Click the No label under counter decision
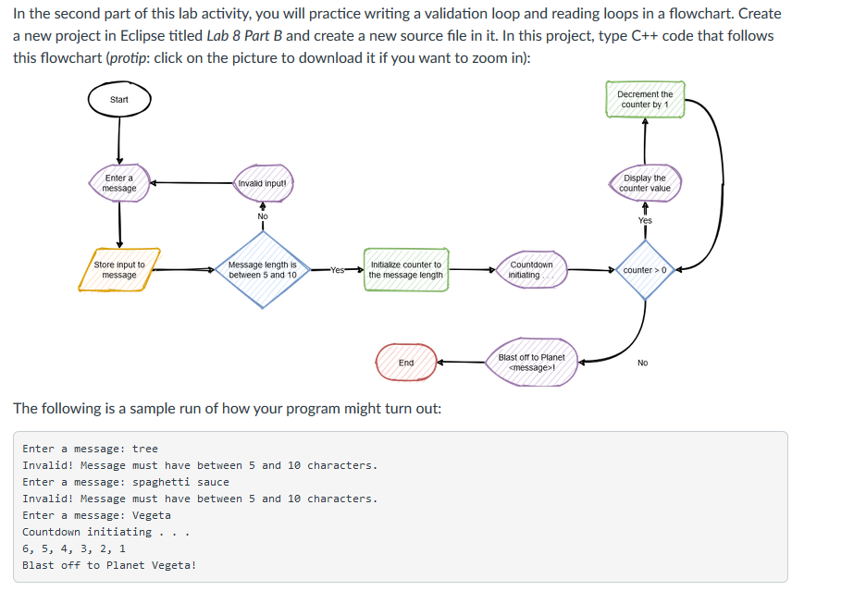The width and height of the screenshot is (866, 616). click(x=641, y=363)
